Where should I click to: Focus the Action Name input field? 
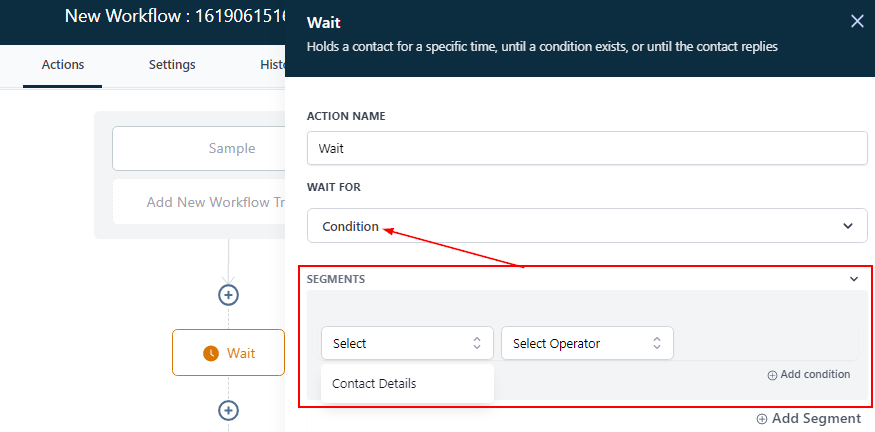tap(587, 148)
